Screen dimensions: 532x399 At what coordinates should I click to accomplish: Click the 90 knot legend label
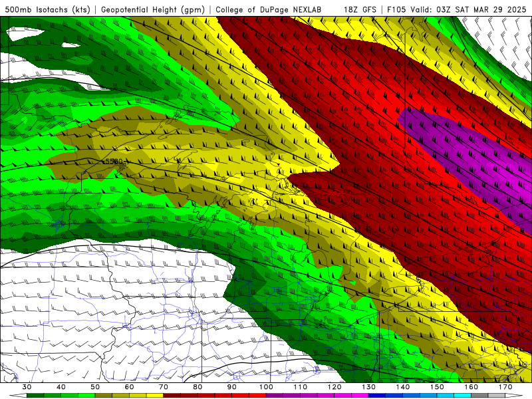coord(231,387)
